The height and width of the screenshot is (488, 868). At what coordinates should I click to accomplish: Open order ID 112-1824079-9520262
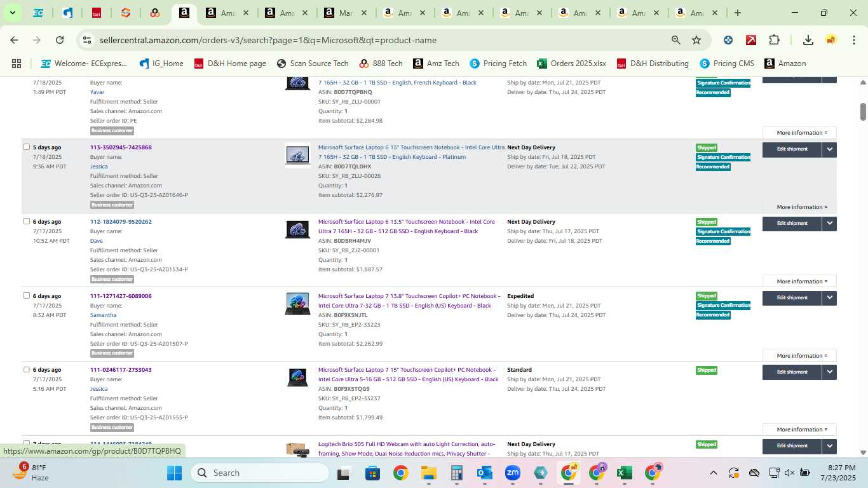121,222
